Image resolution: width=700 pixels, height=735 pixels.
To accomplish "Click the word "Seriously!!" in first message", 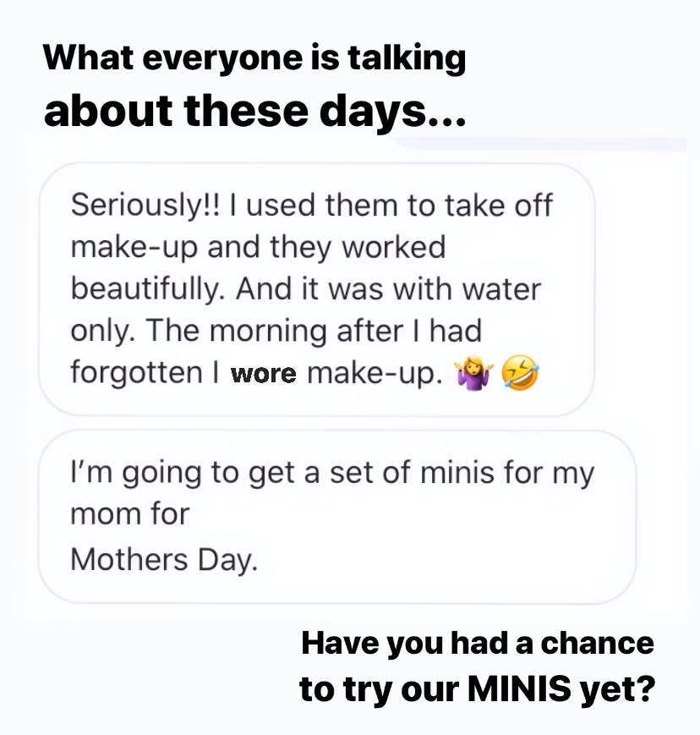I will pos(142,206).
